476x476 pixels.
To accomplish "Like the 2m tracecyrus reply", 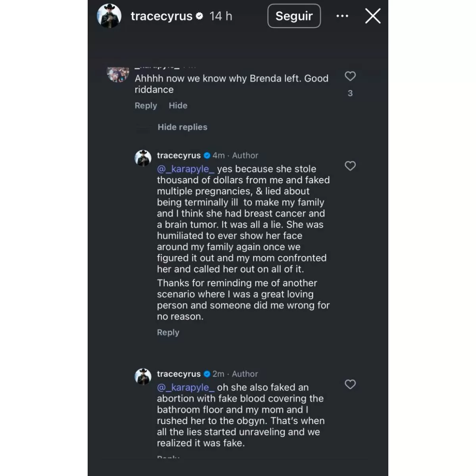I will [350, 384].
